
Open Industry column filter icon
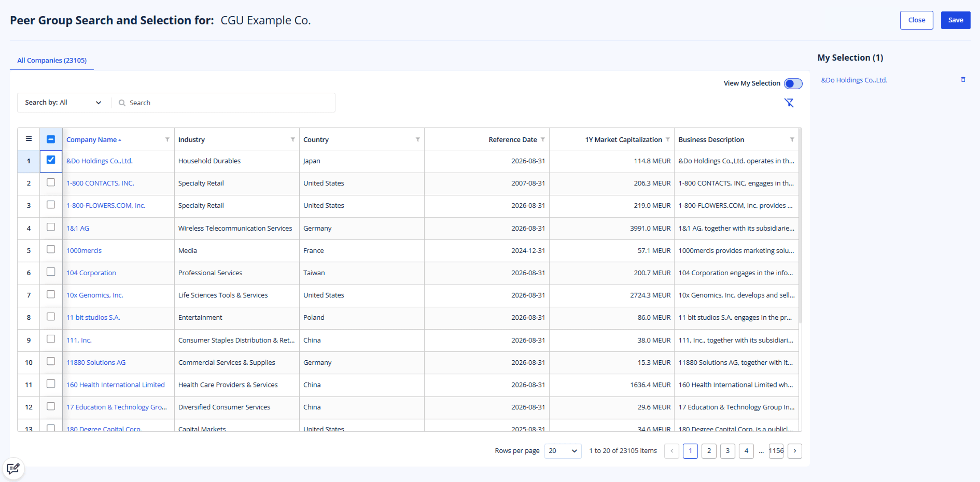click(x=293, y=140)
